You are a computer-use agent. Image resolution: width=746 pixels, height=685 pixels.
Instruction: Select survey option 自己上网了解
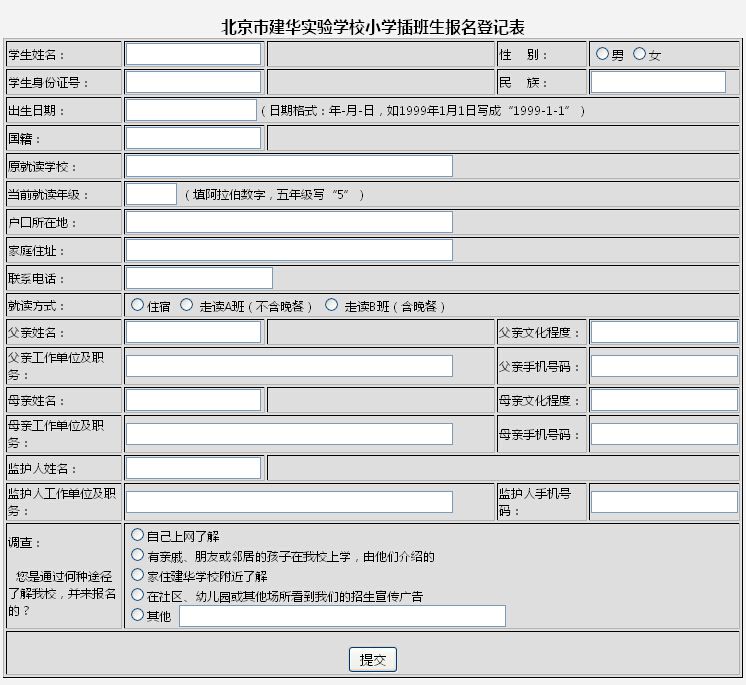tap(137, 535)
